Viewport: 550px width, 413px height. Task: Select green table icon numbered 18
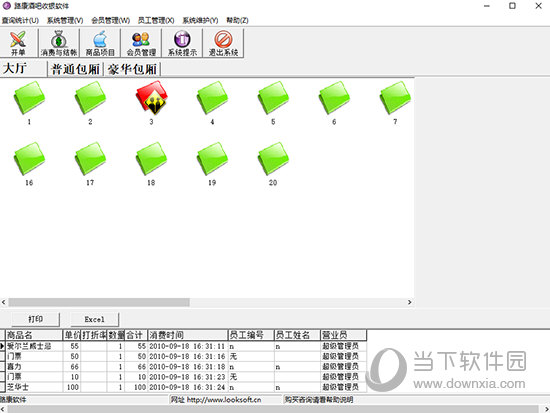click(152, 159)
